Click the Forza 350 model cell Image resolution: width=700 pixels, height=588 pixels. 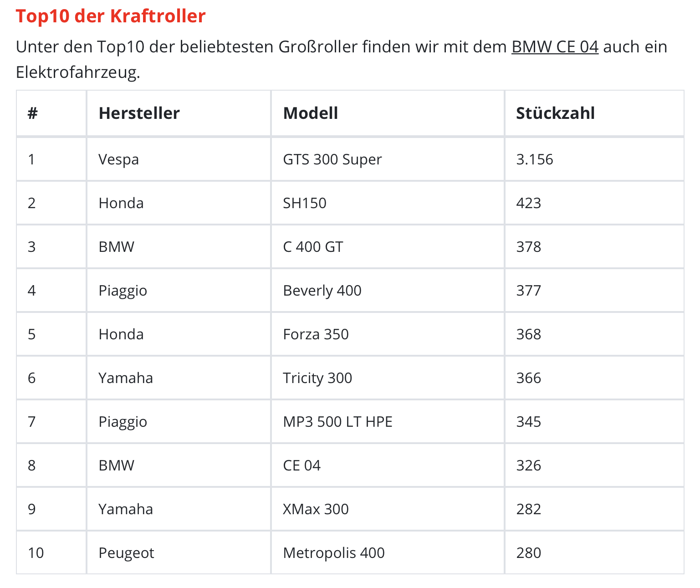(x=316, y=334)
